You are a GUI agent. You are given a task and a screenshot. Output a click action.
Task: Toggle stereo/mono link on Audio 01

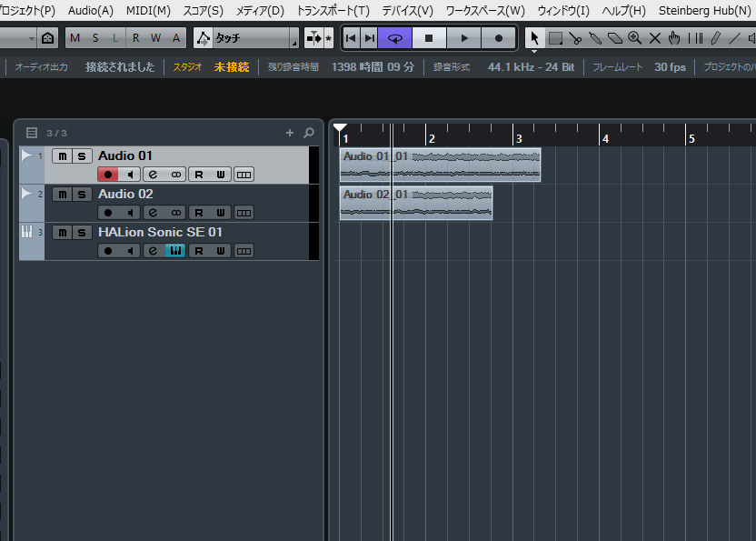175,175
